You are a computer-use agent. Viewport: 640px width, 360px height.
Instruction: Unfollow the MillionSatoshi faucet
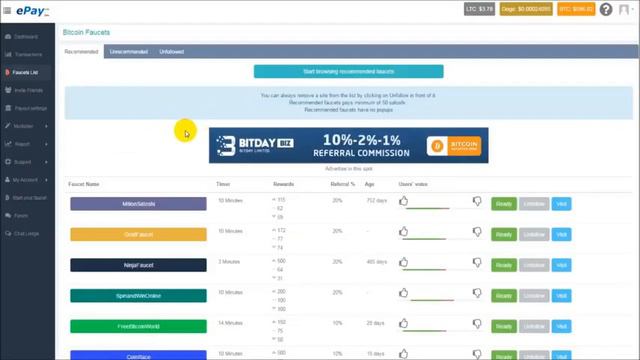pos(534,204)
